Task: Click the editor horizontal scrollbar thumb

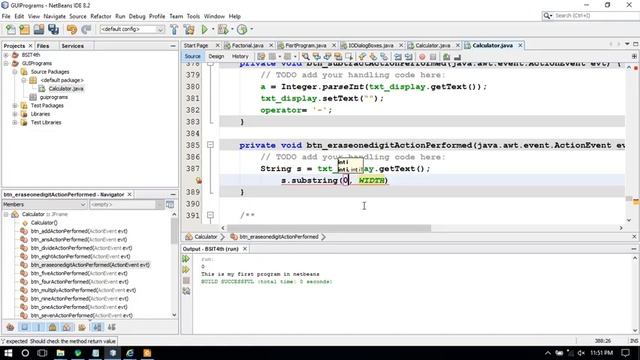Action: click(x=329, y=228)
